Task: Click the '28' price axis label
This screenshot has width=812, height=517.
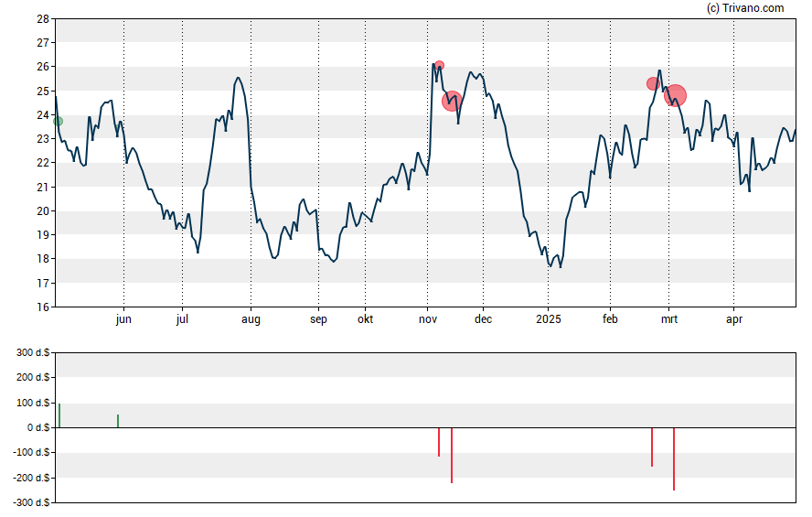Action: pyautogui.click(x=43, y=19)
